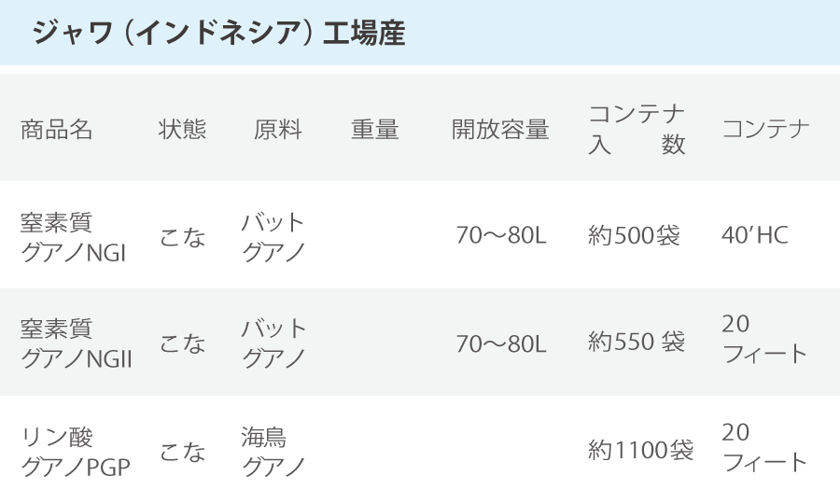The width and height of the screenshot is (840, 504).
Task: Select the 約550 袋 cell
Action: 637,343
